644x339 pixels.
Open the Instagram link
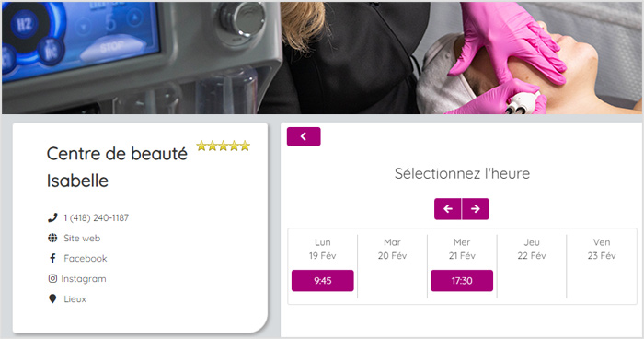[x=84, y=279]
